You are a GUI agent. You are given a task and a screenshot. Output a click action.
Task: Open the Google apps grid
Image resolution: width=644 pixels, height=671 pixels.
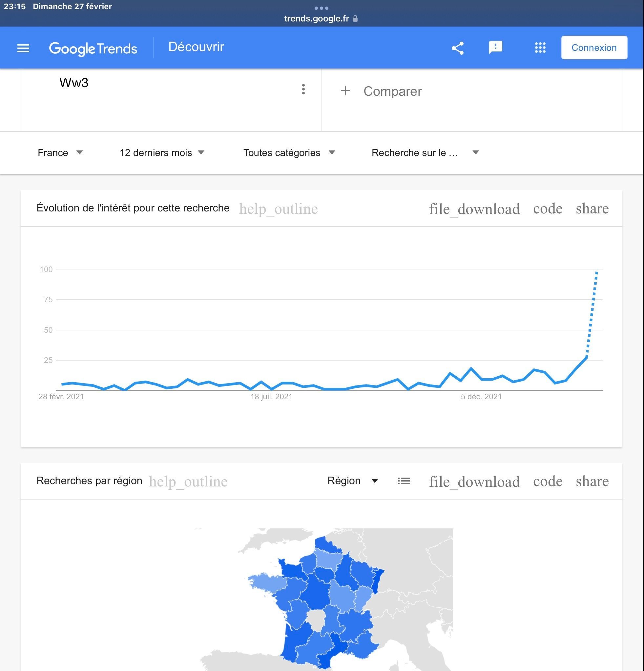tap(540, 48)
